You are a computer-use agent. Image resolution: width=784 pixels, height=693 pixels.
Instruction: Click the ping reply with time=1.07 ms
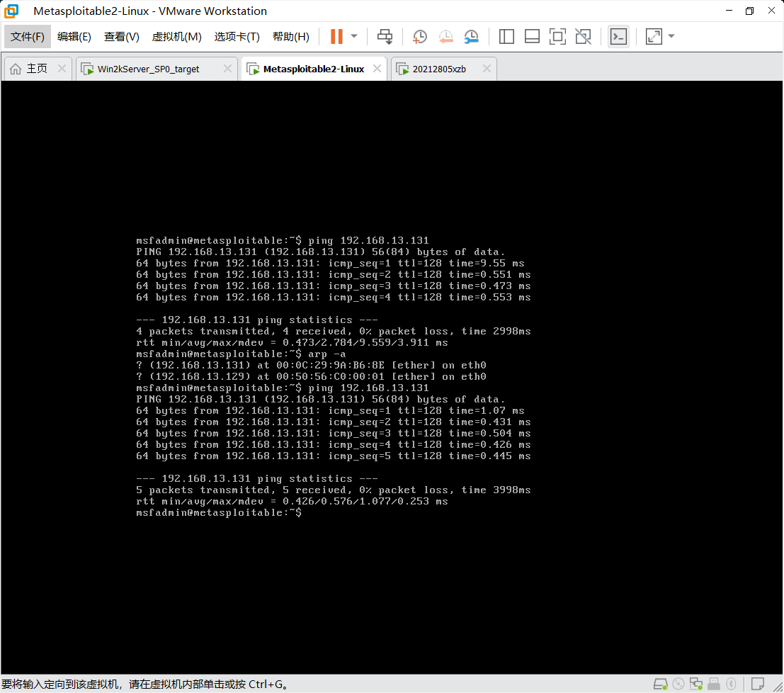coord(330,411)
